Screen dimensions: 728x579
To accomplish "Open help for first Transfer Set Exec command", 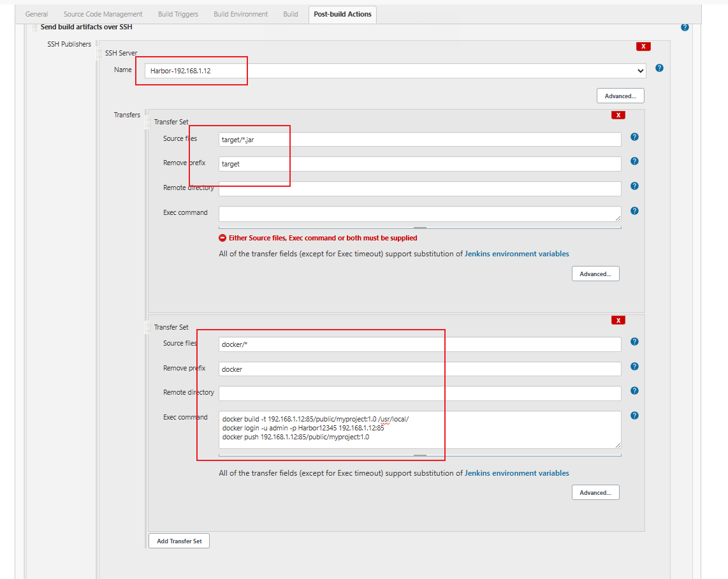I will pyautogui.click(x=634, y=211).
